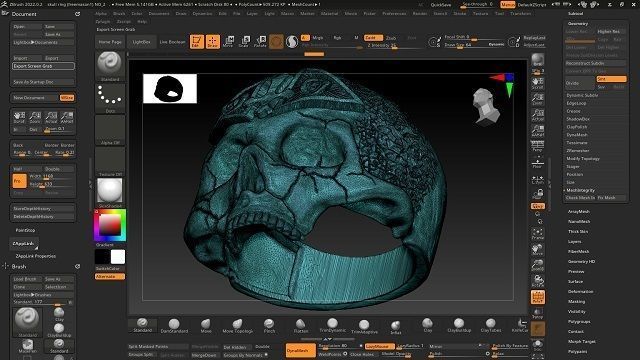Toggle Zadd button

click(x=373, y=38)
